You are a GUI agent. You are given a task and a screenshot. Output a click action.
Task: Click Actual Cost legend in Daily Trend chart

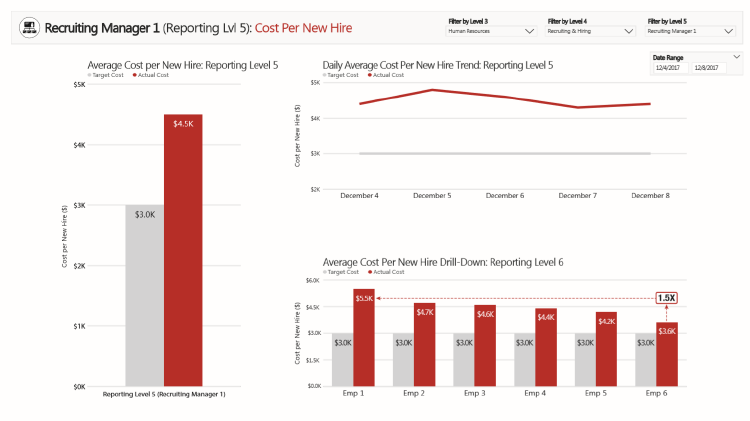click(x=386, y=75)
